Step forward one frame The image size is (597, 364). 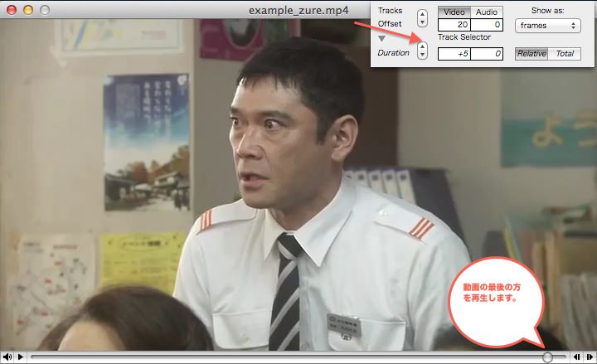point(590,357)
